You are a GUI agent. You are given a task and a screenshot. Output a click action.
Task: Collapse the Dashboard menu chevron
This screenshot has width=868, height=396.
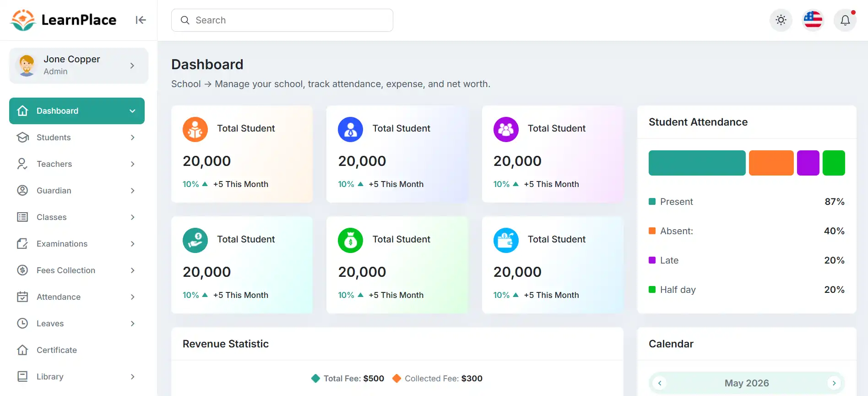coord(132,111)
